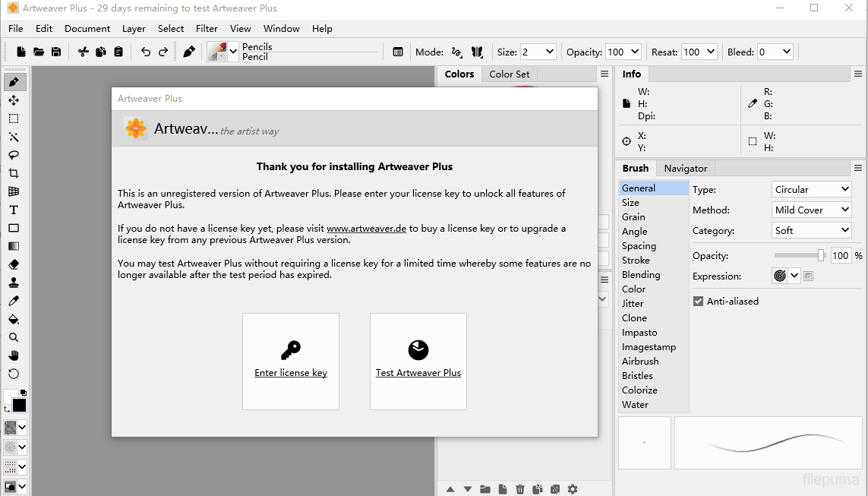
Task: Click the Undo arrow in toolbar
Action: coord(145,52)
